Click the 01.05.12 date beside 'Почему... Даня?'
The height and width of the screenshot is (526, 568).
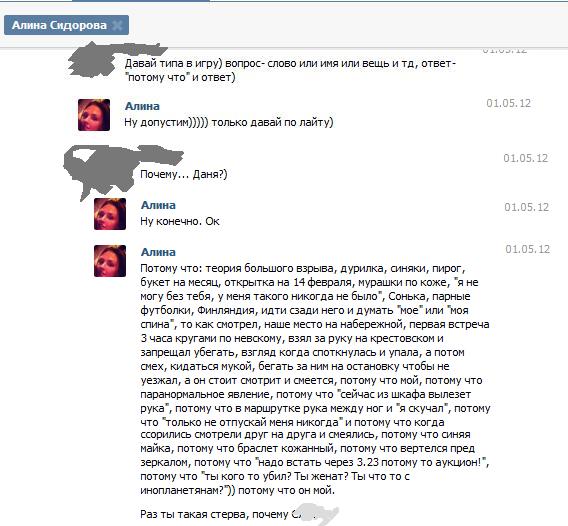[525, 158]
